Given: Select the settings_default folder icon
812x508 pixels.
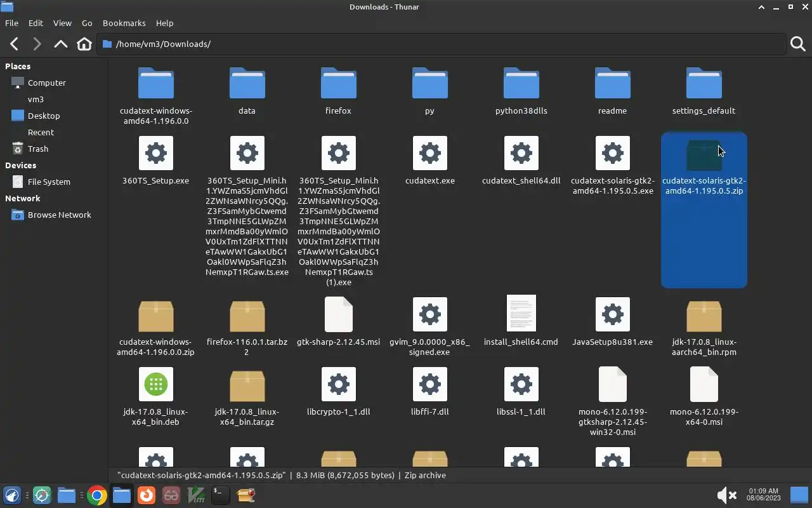Looking at the screenshot, I should (x=704, y=83).
